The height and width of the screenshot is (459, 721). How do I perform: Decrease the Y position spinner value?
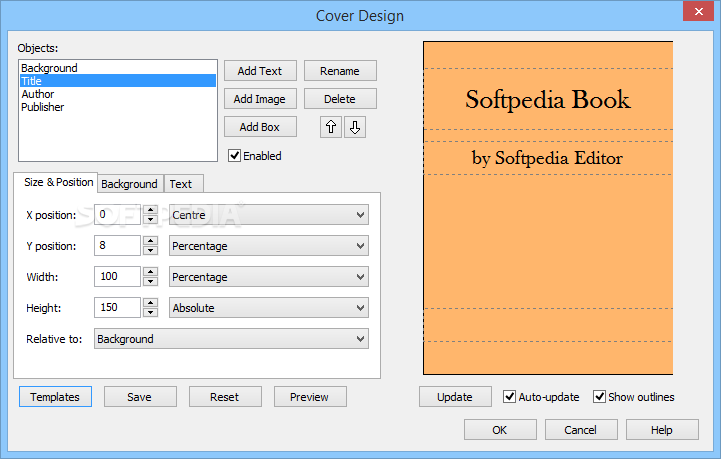pyautogui.click(x=150, y=251)
